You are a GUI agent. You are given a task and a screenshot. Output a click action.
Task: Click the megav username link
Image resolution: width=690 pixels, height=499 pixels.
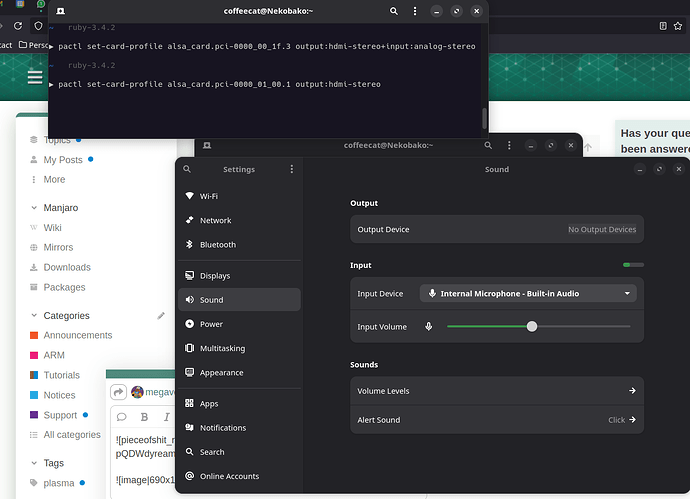(x=160, y=392)
